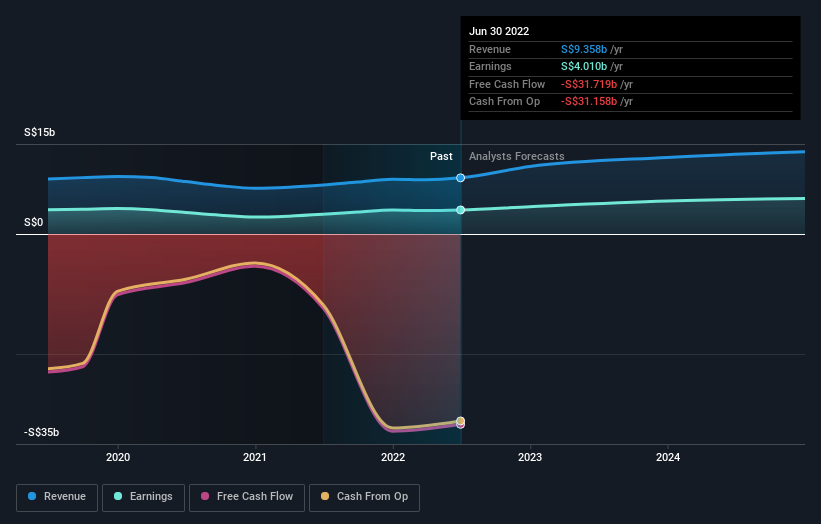
Task: Click the S$4.010b earnings value in tooltip
Action: [x=584, y=66]
